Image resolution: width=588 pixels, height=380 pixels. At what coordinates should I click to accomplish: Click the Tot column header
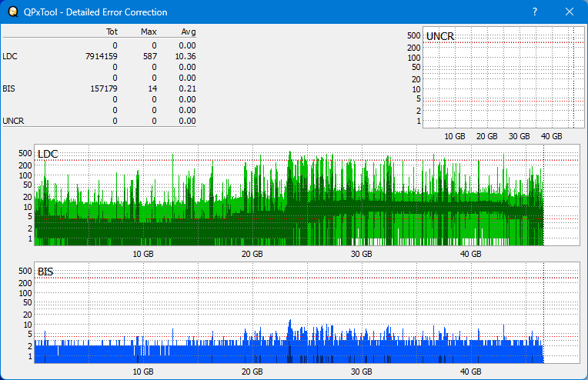[x=112, y=32]
